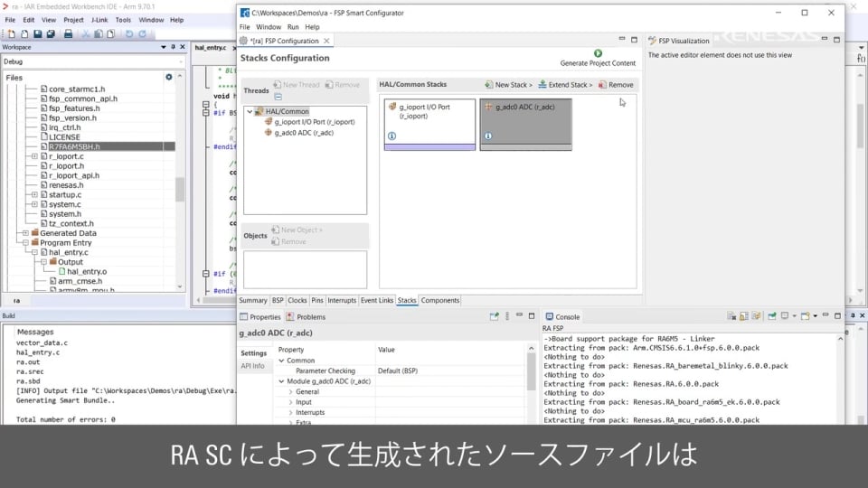
Task: Open the Project menu in IAR Workbench
Action: point(73,20)
